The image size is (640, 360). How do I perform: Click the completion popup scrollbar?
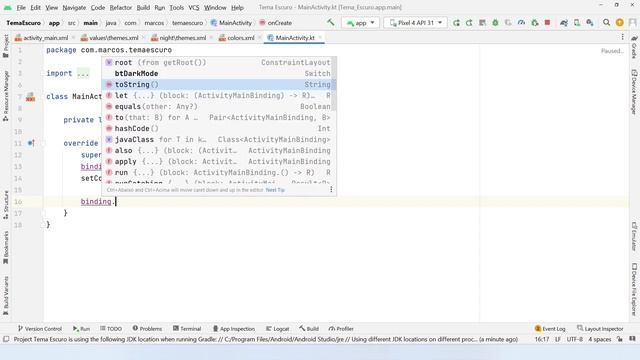pos(334,84)
